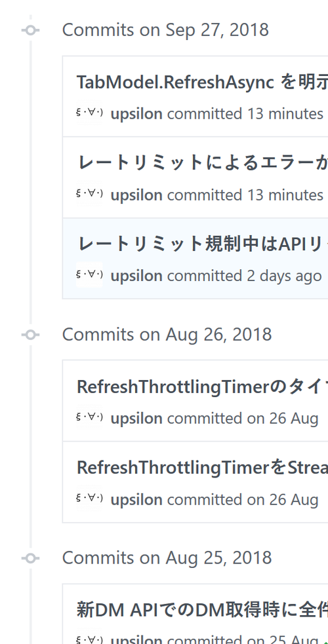Click the Sep 27, 2018 timeline commit marker
The width and height of the screenshot is (328, 644).
pyautogui.click(x=31, y=30)
